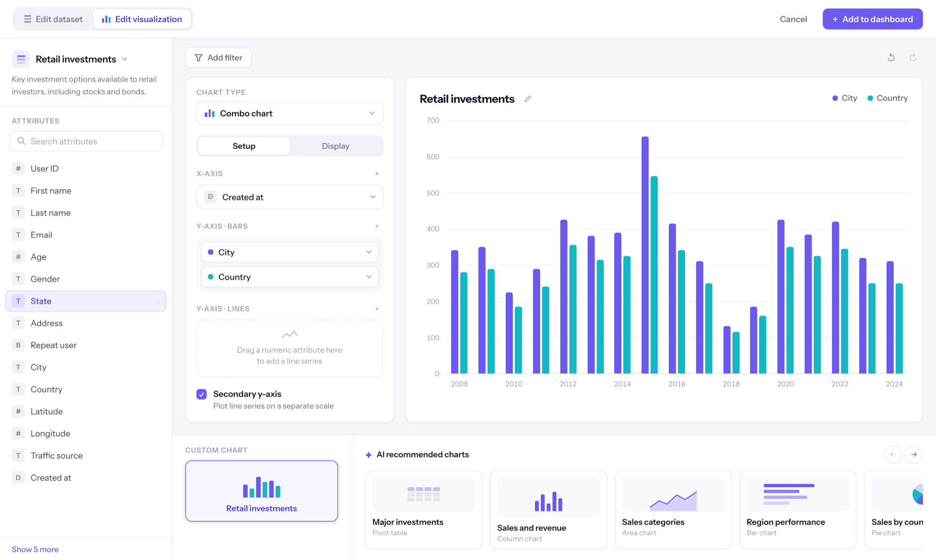This screenshot has height=560, width=936.
Task: Click the redo arrow icon
Action: (913, 58)
